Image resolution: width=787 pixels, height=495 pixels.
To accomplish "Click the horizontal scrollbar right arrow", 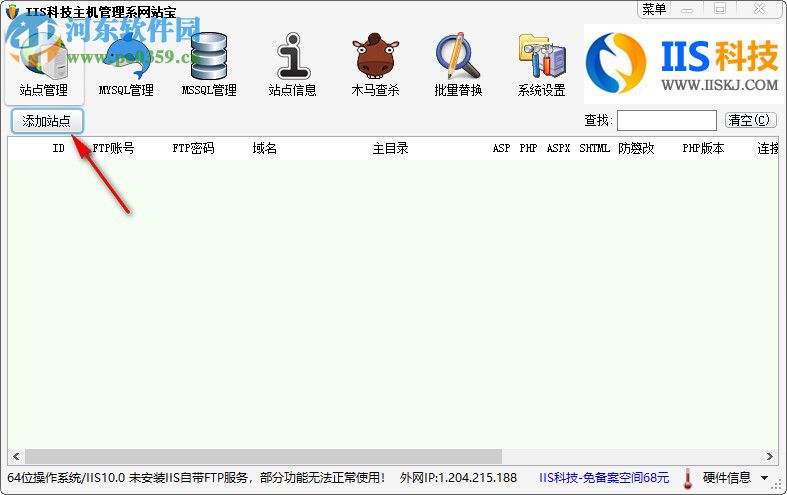I will pyautogui.click(x=770, y=456).
